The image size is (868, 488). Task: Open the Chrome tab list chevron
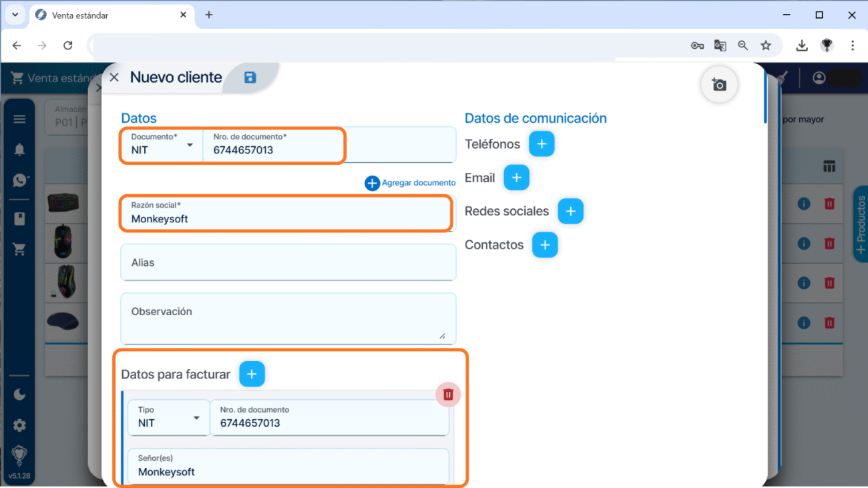pos(15,15)
